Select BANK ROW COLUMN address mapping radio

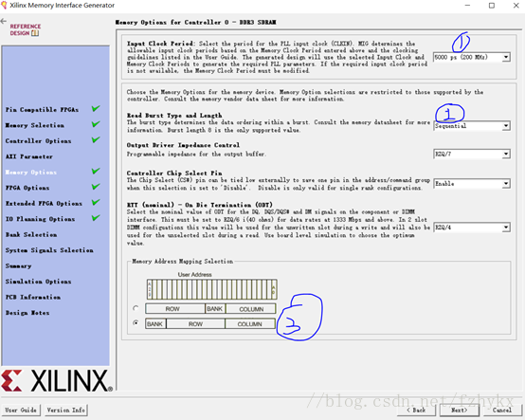pos(136,323)
